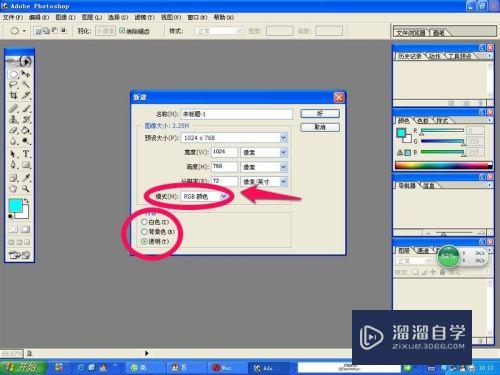Open the 图像(I) menu
Screen dimensions: 500x375
pyautogui.click(x=65, y=17)
